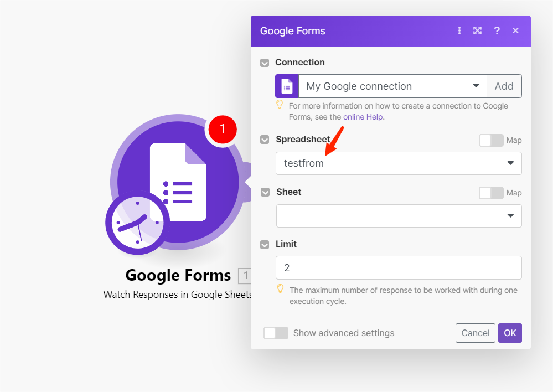Open the clock schedule icon on the module
The width and height of the screenshot is (553, 392).
coord(137,223)
